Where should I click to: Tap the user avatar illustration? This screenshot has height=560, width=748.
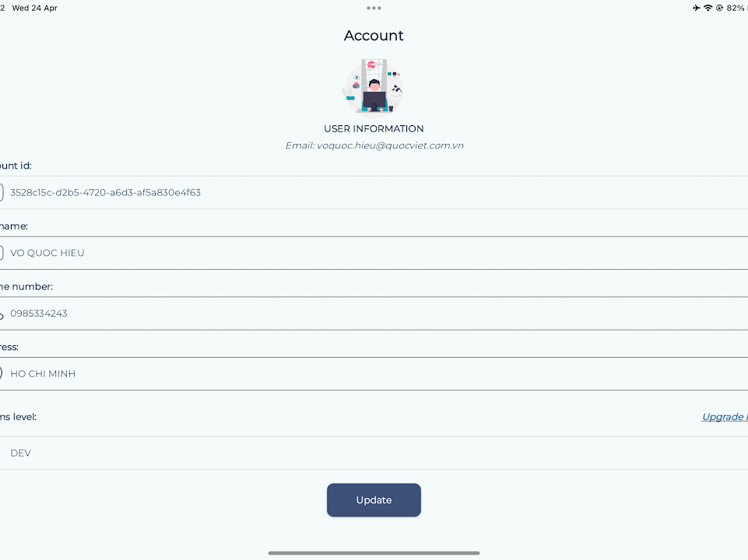point(374,86)
